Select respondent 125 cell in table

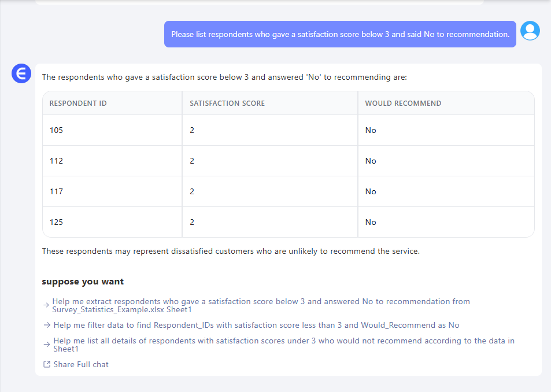(x=57, y=222)
